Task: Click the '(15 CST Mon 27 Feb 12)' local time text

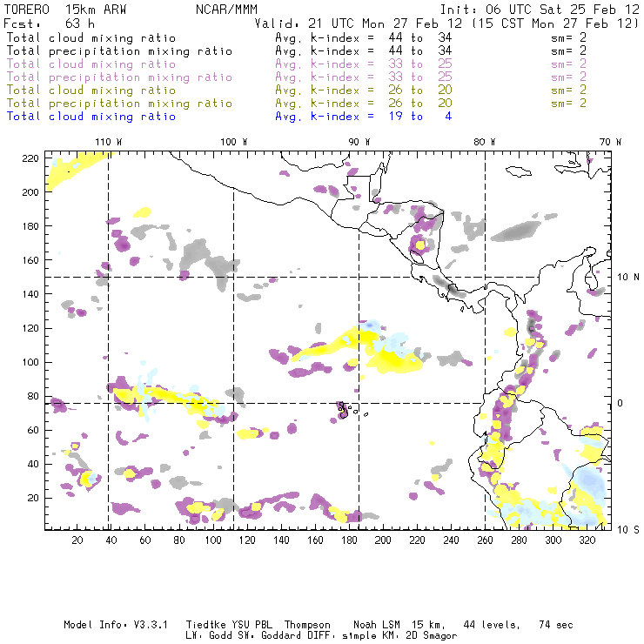Action: 555,23
